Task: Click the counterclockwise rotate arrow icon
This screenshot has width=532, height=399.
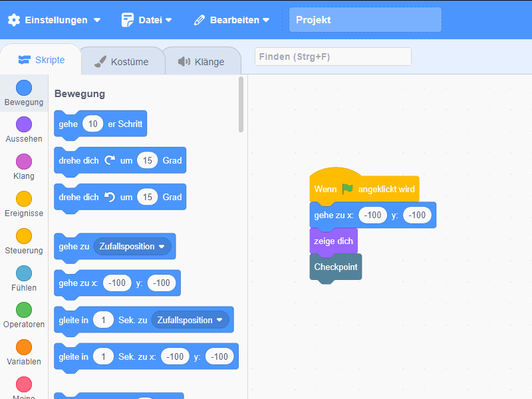Action: 110,197
